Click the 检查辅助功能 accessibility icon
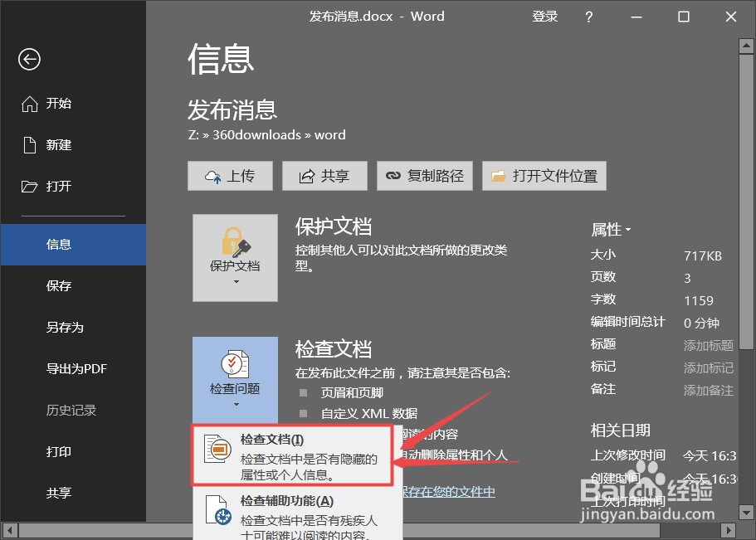The height and width of the screenshot is (540, 756). click(x=217, y=510)
